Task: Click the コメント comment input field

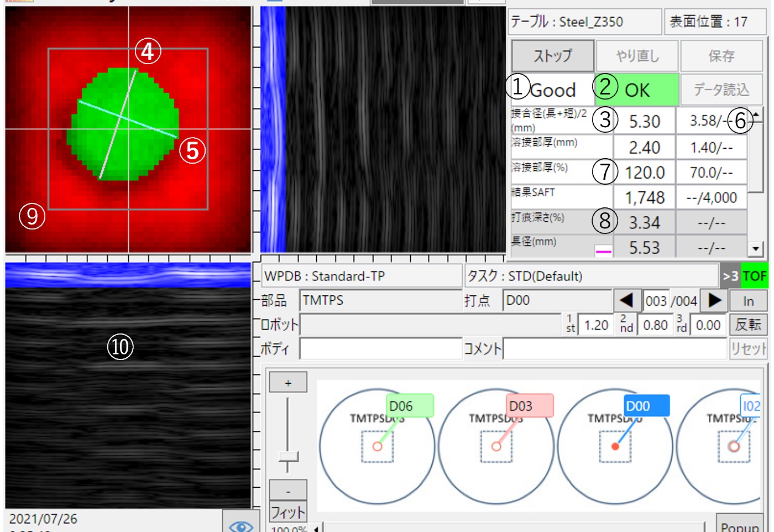Action: pyautogui.click(x=614, y=348)
